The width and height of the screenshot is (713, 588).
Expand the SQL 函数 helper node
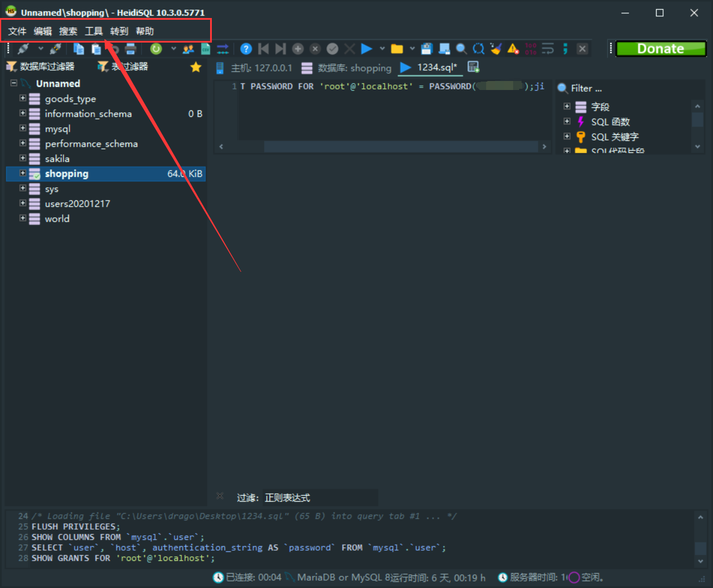tap(567, 121)
